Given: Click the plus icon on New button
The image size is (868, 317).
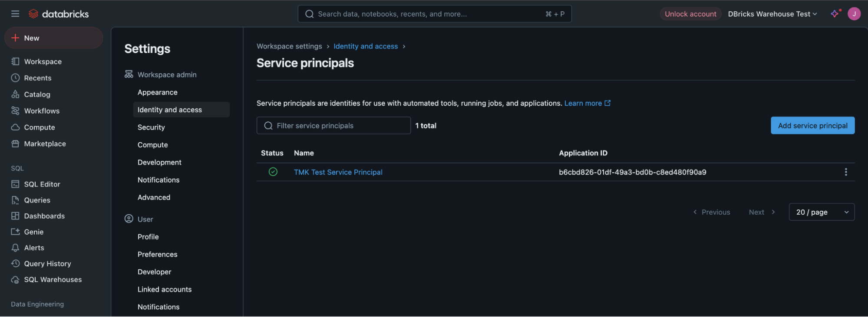Looking at the screenshot, I should [x=15, y=38].
